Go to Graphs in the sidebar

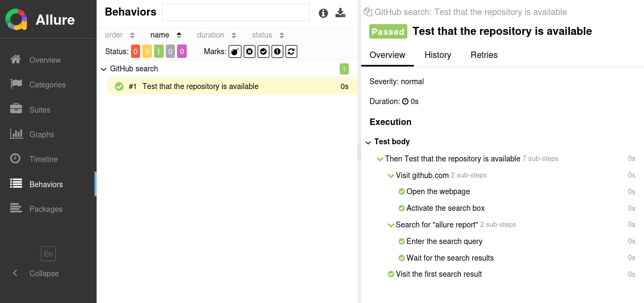41,134
